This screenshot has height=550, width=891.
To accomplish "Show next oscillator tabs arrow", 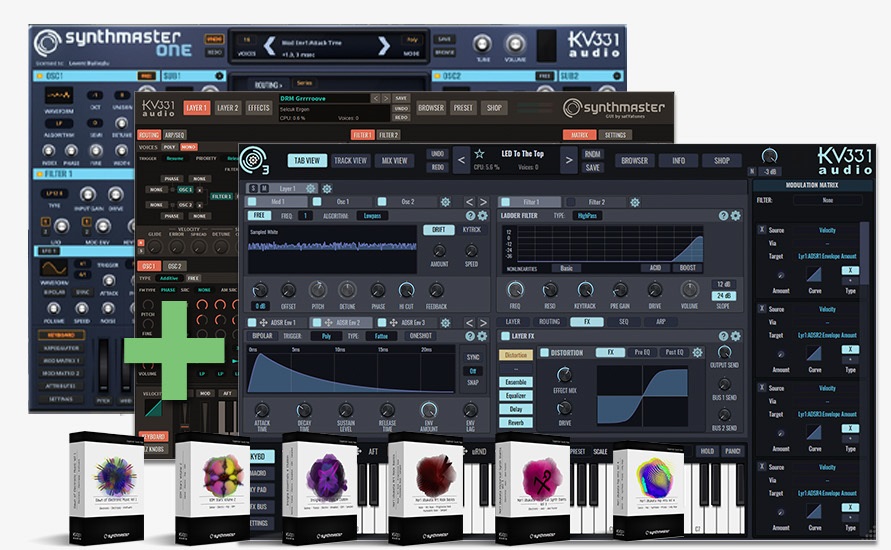I will tap(483, 202).
